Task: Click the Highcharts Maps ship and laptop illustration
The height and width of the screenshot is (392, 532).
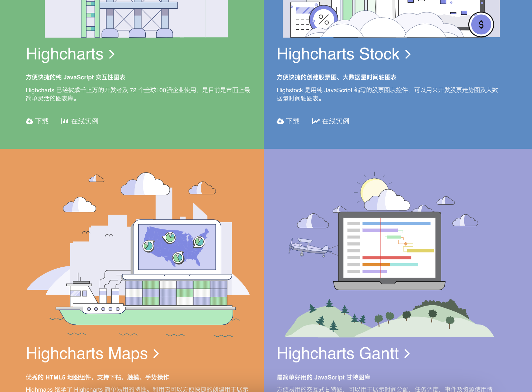Action: tap(138, 254)
